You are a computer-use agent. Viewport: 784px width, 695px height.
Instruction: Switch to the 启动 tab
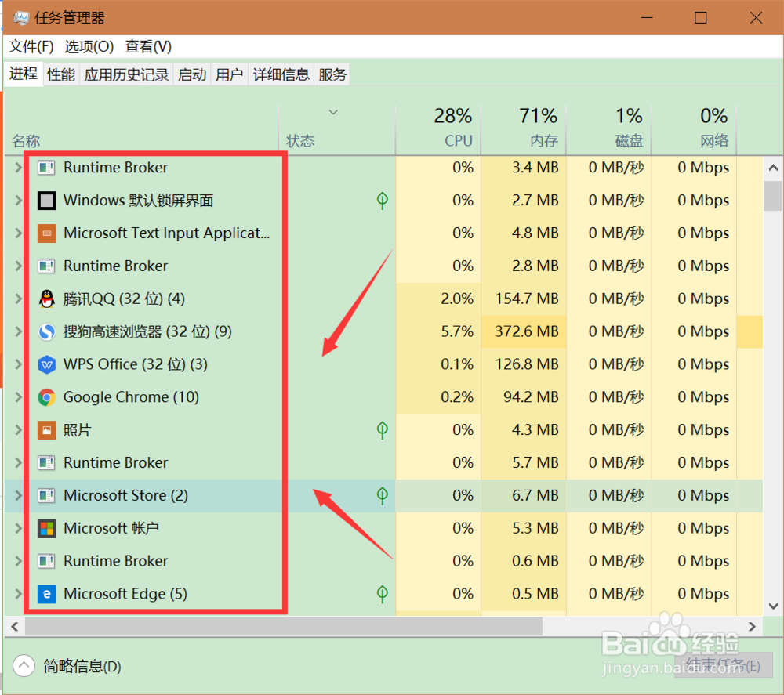[x=192, y=74]
